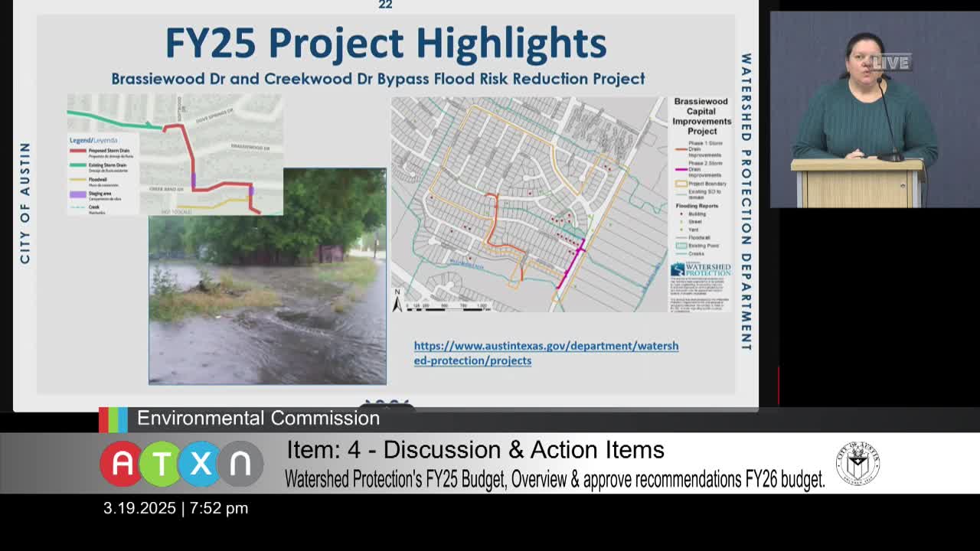Click the vertical 'WATERSHED PROTECTION DEPARTMENT' text

746,202
